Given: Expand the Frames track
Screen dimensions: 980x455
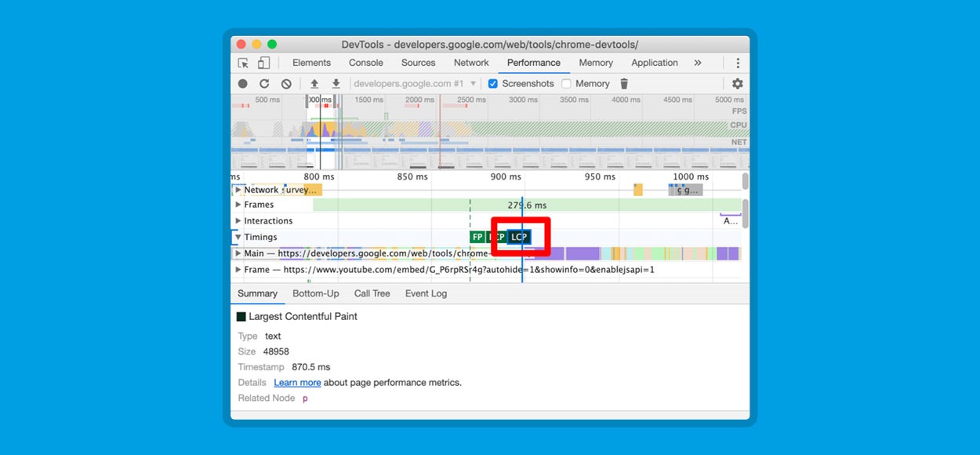Looking at the screenshot, I should (238, 205).
